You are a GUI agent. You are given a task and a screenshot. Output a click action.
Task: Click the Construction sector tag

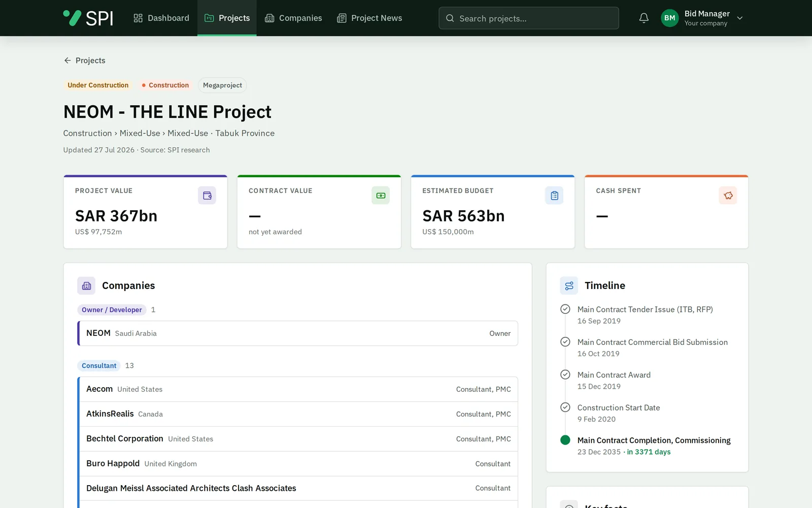(x=165, y=85)
